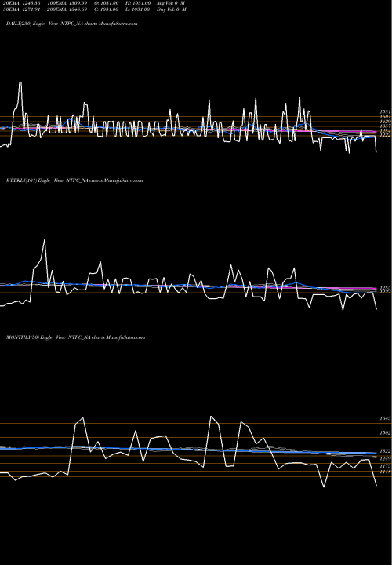Click the 1118 price label on monthly chart
This screenshot has height=565, width=392.
pos(385,472)
